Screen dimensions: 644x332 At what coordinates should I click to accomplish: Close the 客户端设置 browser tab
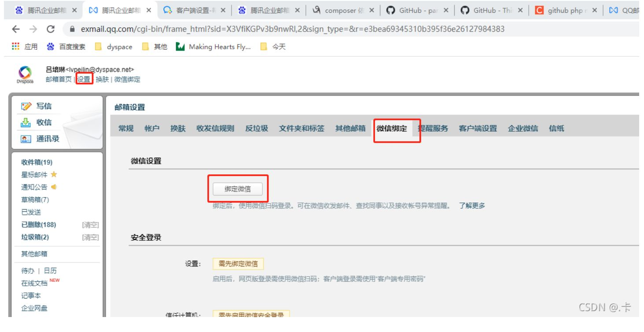[223, 10]
